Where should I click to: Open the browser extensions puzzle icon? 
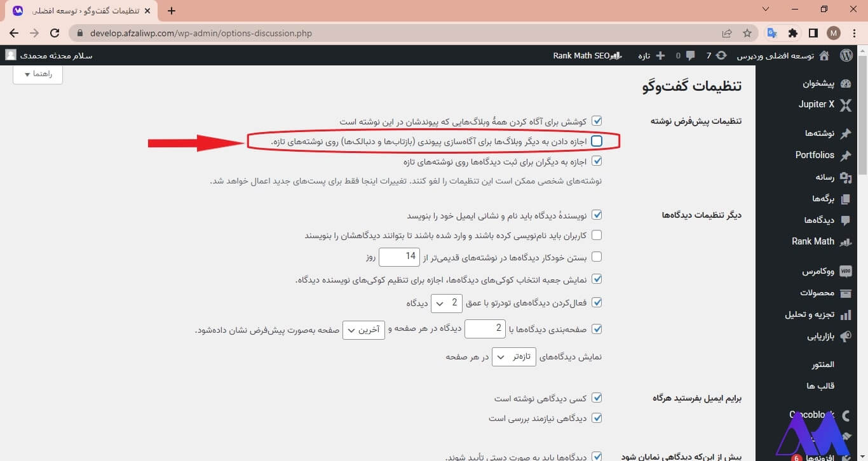click(792, 33)
